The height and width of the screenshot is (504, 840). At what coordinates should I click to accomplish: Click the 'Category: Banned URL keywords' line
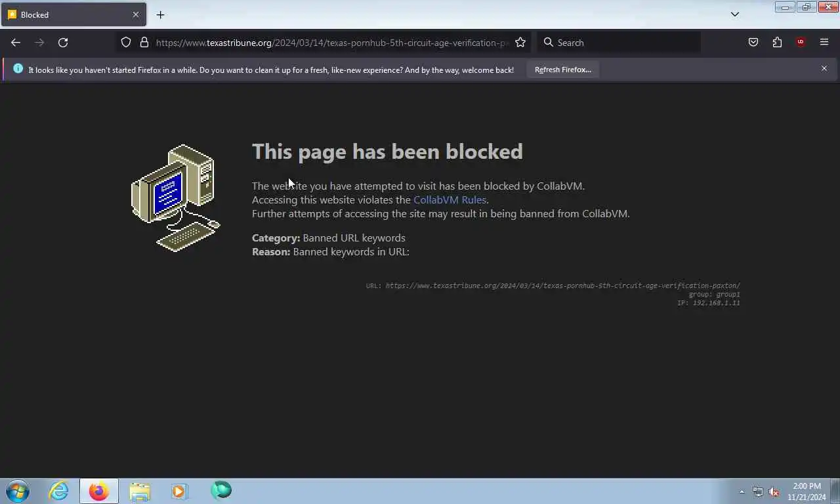(x=329, y=238)
